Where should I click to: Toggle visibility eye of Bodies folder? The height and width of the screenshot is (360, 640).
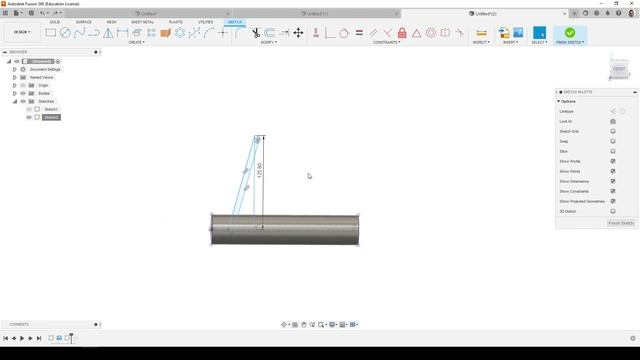pos(23,93)
